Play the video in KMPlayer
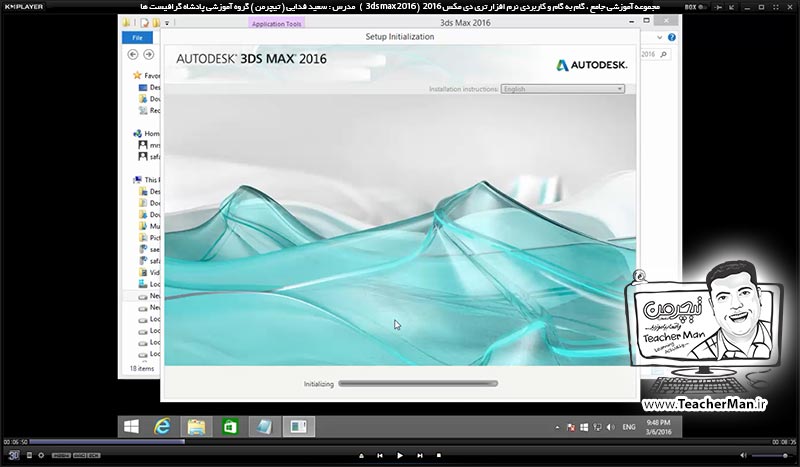Screen dimensions: 800x467 (x=399, y=455)
